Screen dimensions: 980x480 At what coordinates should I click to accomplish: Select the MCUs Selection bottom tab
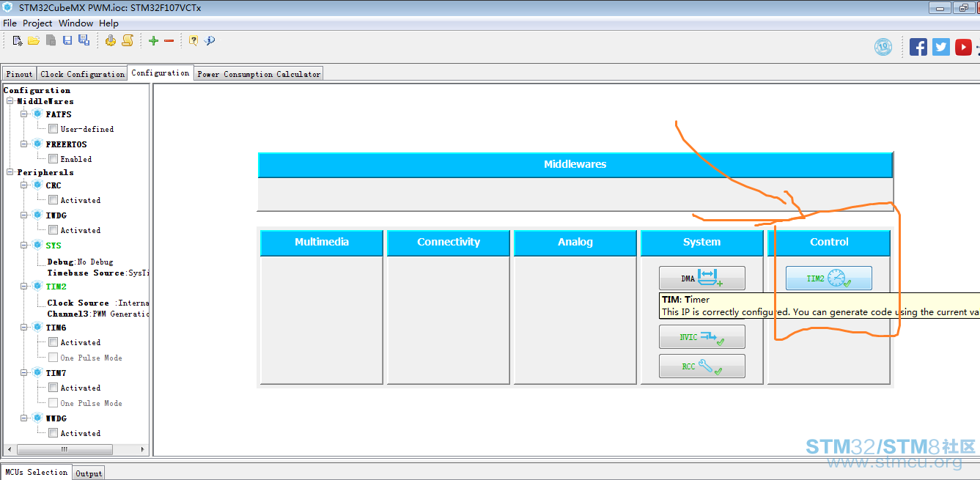pyautogui.click(x=37, y=473)
